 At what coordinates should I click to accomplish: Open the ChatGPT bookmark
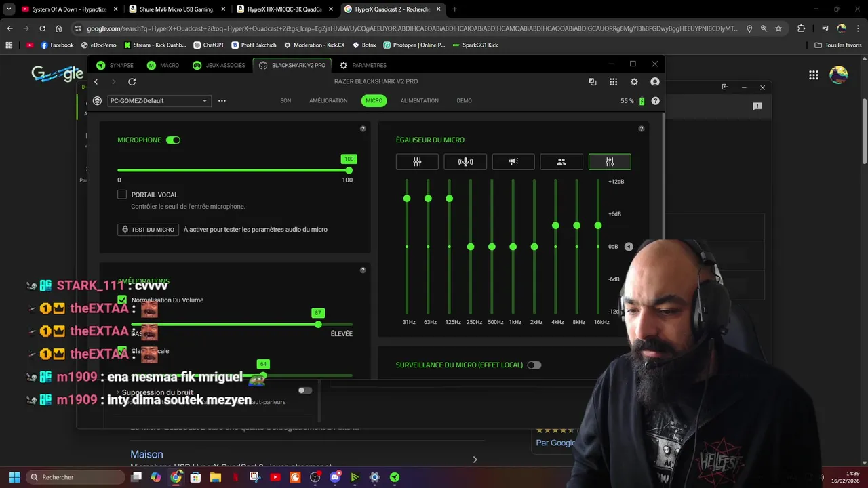point(209,45)
